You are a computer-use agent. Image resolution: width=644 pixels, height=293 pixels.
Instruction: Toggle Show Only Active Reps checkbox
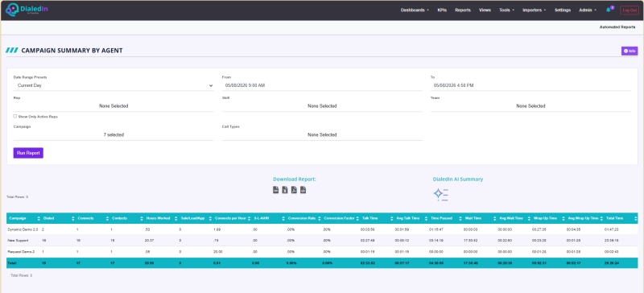[x=15, y=116]
